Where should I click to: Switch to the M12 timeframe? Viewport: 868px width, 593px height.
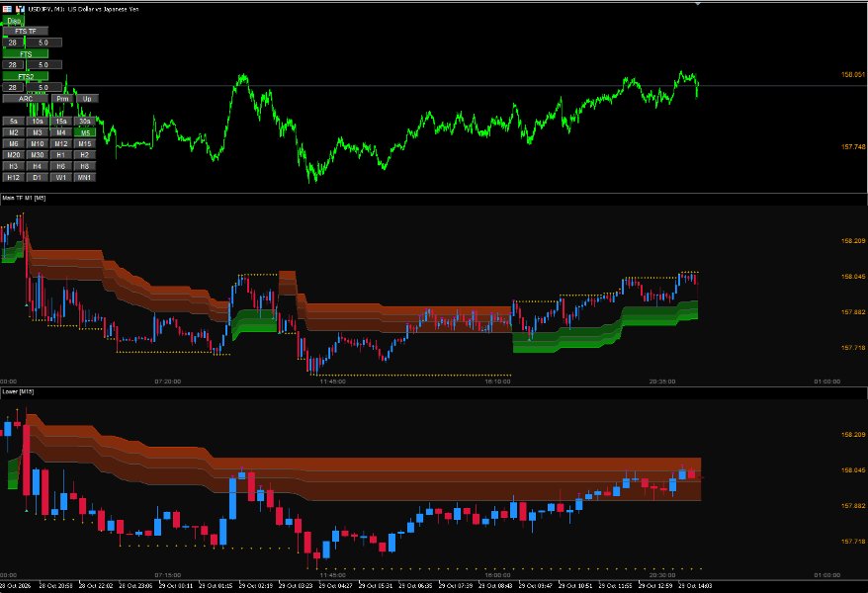(x=61, y=144)
